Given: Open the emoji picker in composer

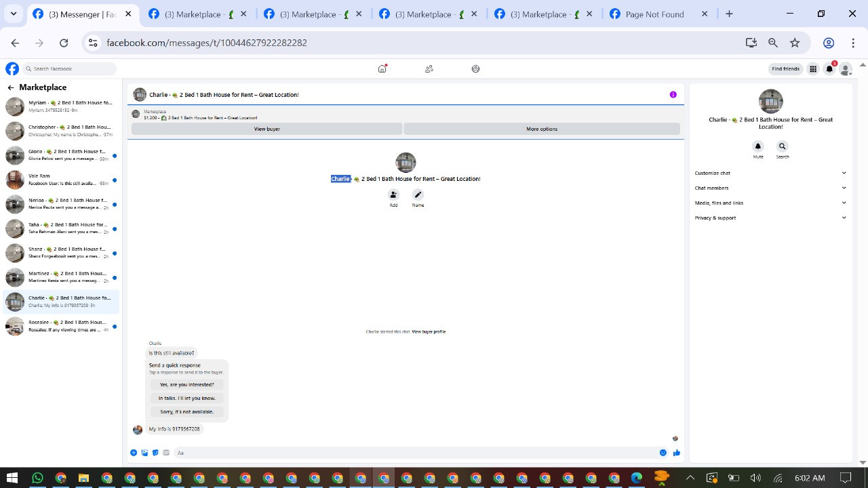Looking at the screenshot, I should pos(663,453).
